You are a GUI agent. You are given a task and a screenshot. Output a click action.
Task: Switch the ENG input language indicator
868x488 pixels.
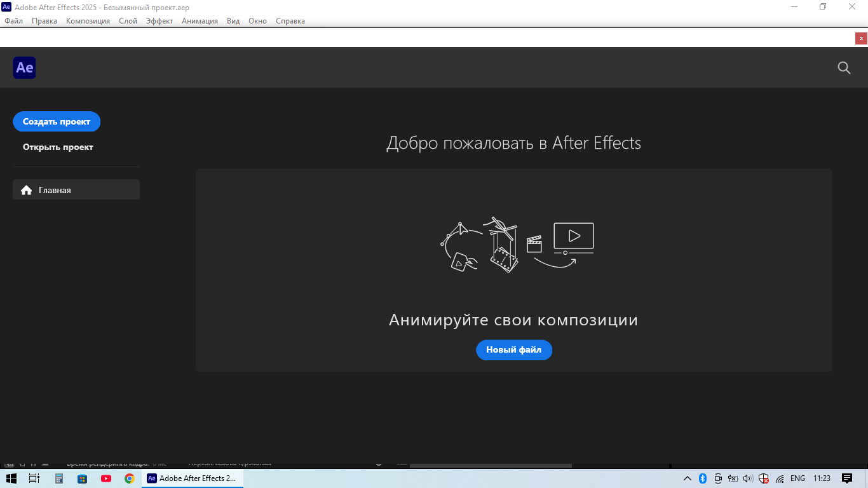tap(797, 478)
